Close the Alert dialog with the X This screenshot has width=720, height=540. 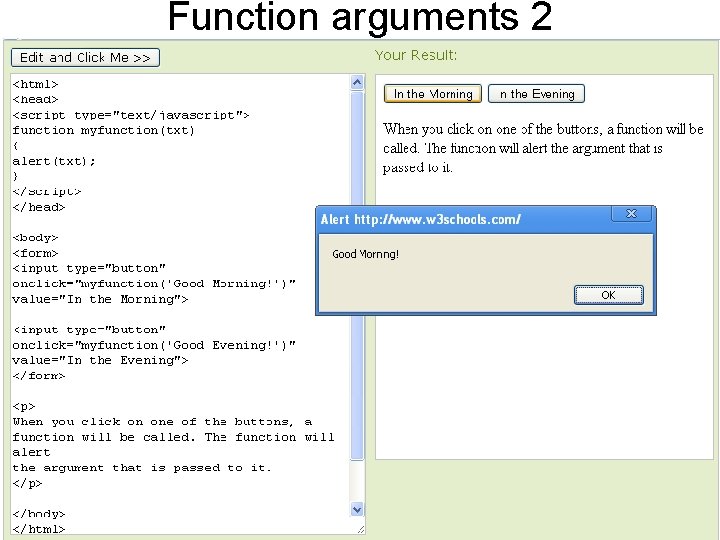631,214
